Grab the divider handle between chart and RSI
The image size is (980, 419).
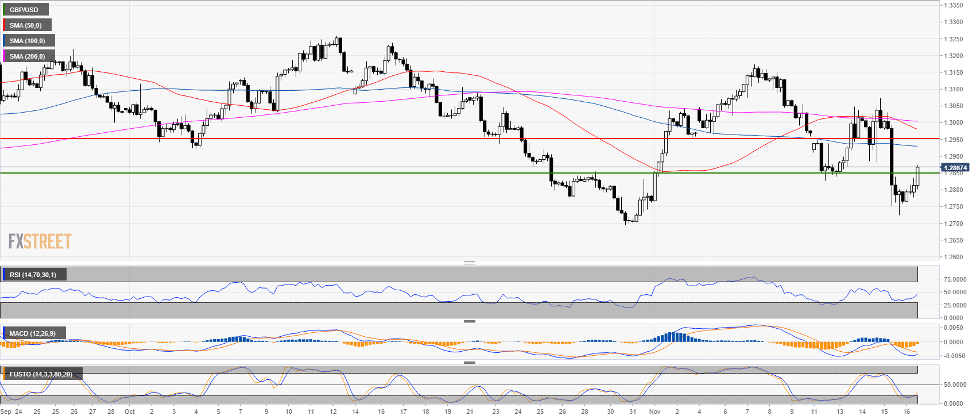[x=470, y=263]
